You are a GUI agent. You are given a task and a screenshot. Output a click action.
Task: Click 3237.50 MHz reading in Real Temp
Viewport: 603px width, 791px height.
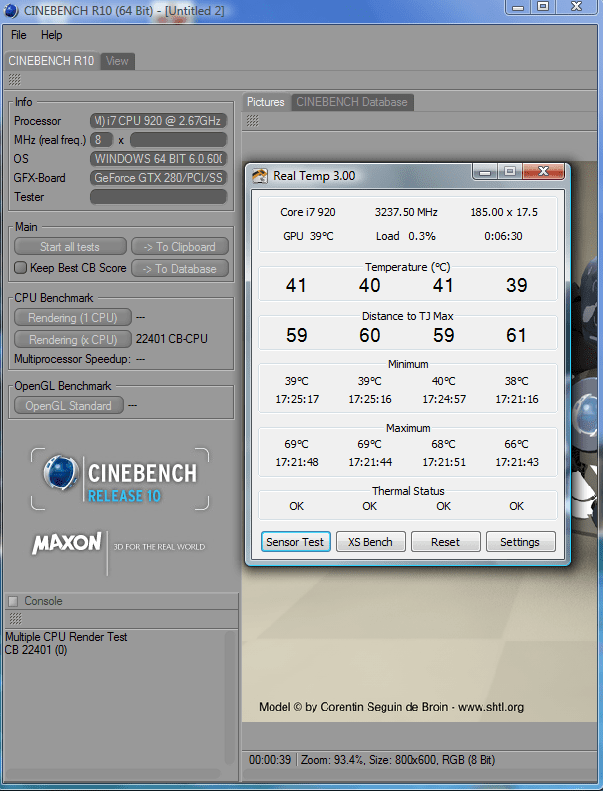tap(406, 212)
